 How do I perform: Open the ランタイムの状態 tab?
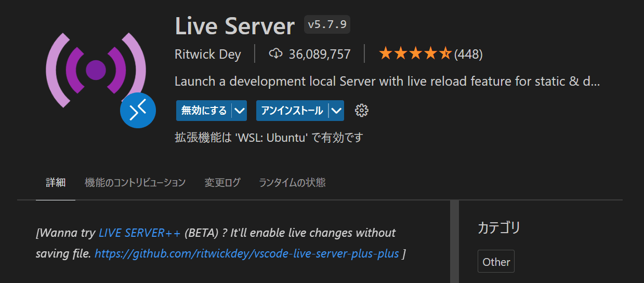292,183
